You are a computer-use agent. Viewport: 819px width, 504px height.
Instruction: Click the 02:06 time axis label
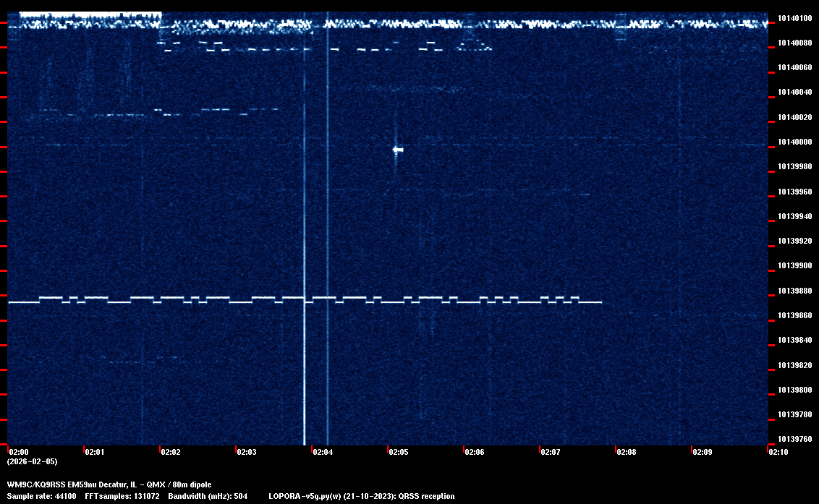tap(475, 452)
